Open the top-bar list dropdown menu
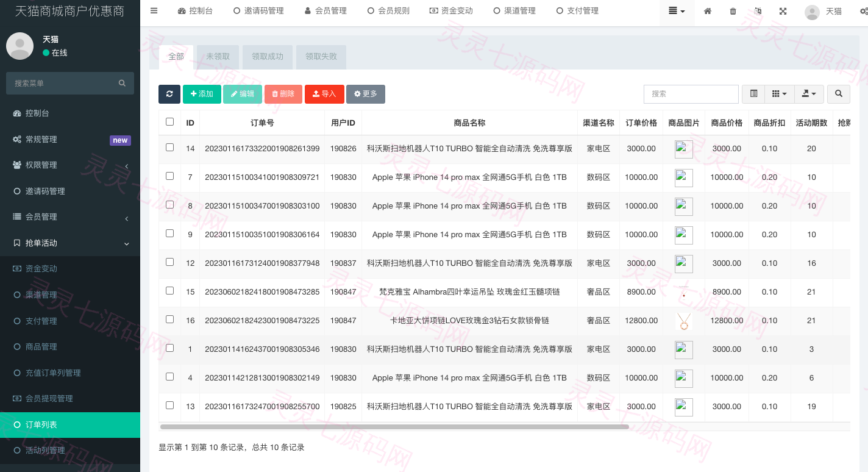The image size is (868, 472). tap(677, 11)
